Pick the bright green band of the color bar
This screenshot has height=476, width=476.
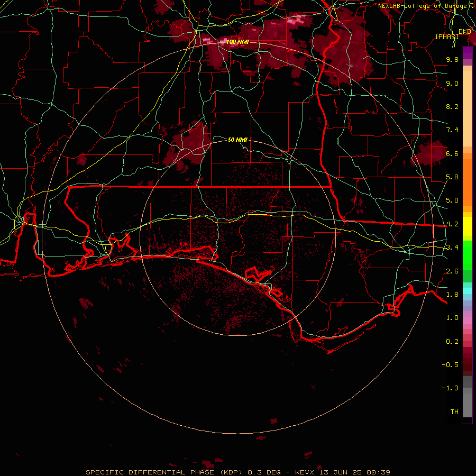pos(467,255)
